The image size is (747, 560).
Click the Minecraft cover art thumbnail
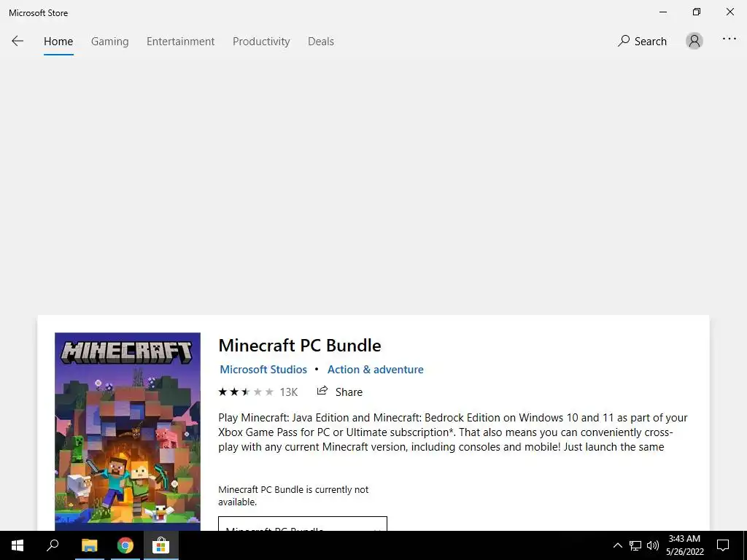pos(128,431)
